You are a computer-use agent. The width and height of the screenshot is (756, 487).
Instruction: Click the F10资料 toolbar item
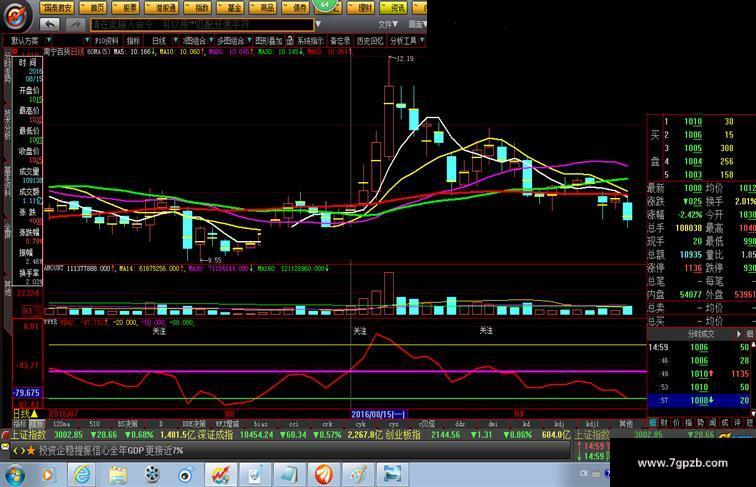(106, 41)
